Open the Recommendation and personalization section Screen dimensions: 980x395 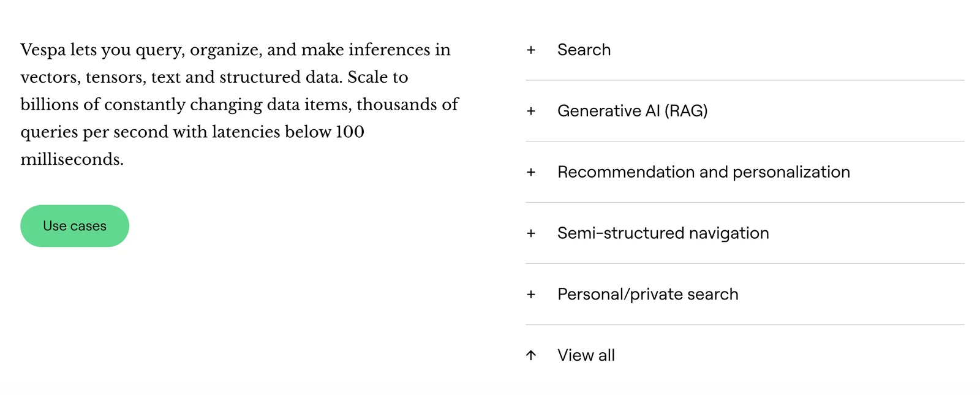click(x=703, y=172)
